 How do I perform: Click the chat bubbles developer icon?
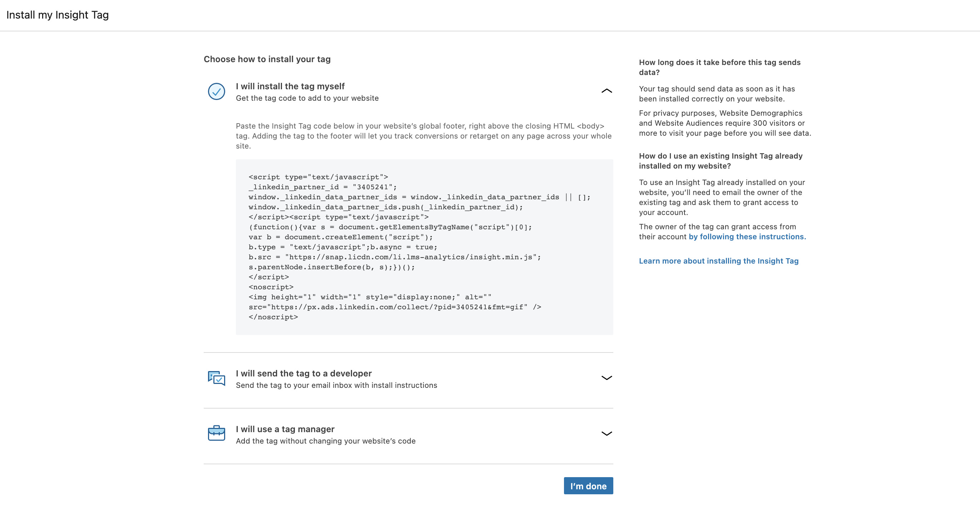pyautogui.click(x=217, y=379)
